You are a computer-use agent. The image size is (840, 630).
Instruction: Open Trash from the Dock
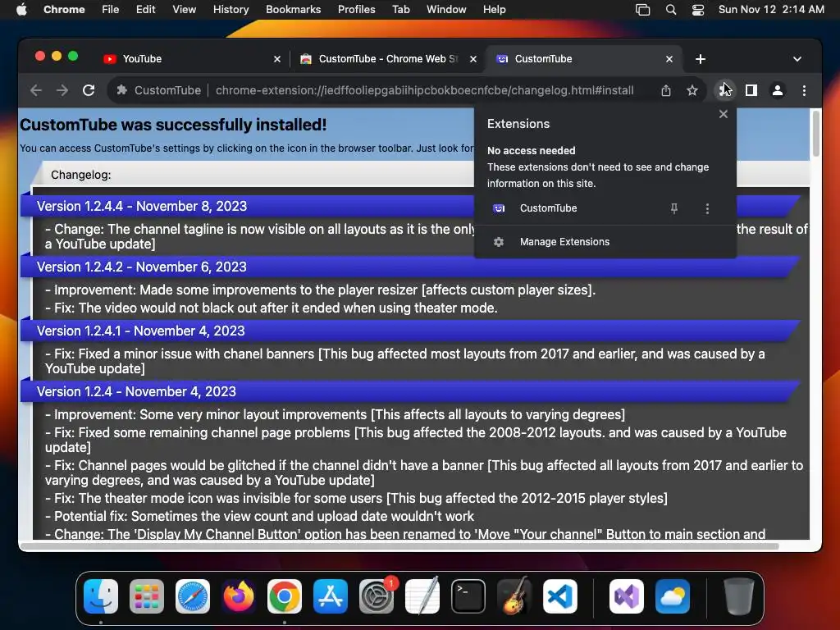pyautogui.click(x=739, y=596)
